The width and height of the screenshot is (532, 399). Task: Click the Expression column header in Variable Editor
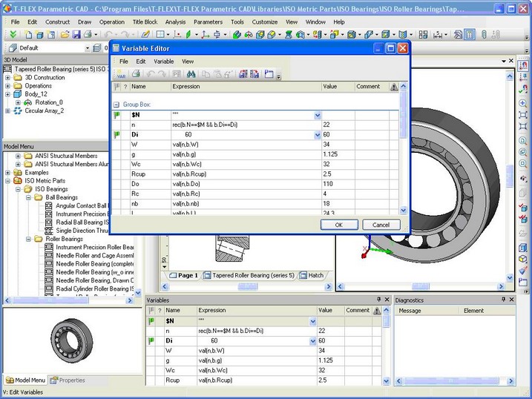click(x=246, y=87)
